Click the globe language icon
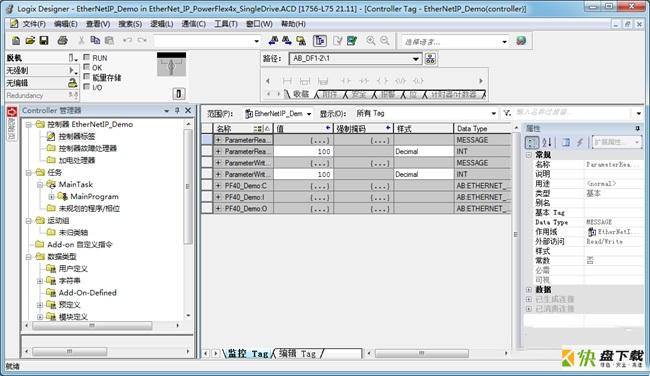Image resolution: width=650 pixels, height=376 pixels. point(521,41)
